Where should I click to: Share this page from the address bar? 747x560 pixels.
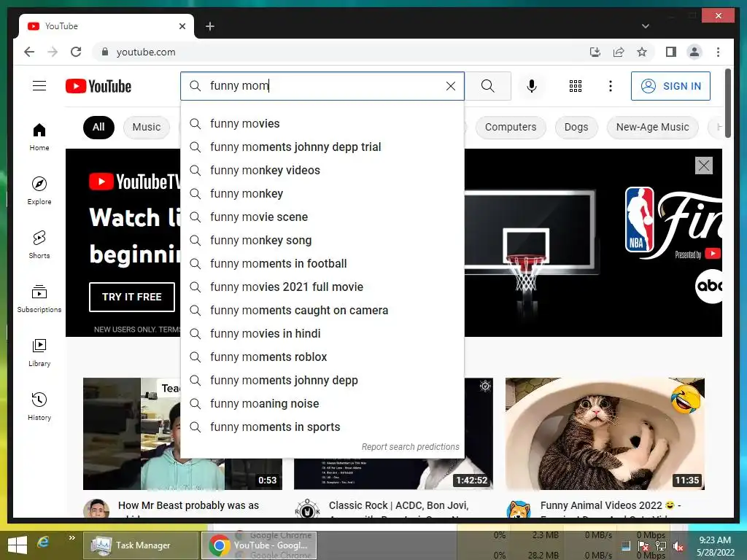[619, 52]
